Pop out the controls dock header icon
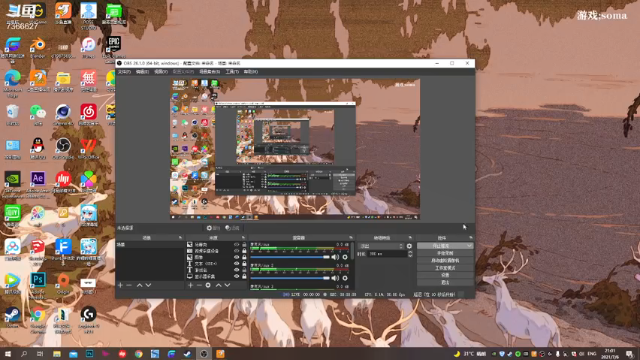640x360 pixels. coord(471,238)
